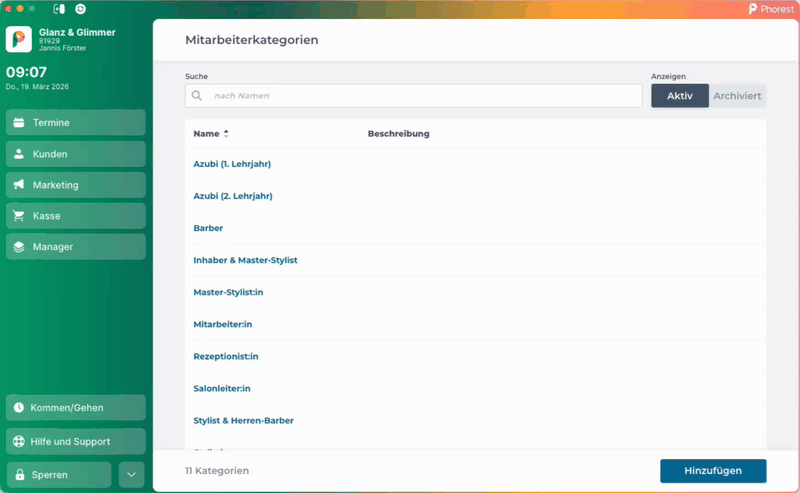Click the Phorest brand logo at top right

coord(771,9)
